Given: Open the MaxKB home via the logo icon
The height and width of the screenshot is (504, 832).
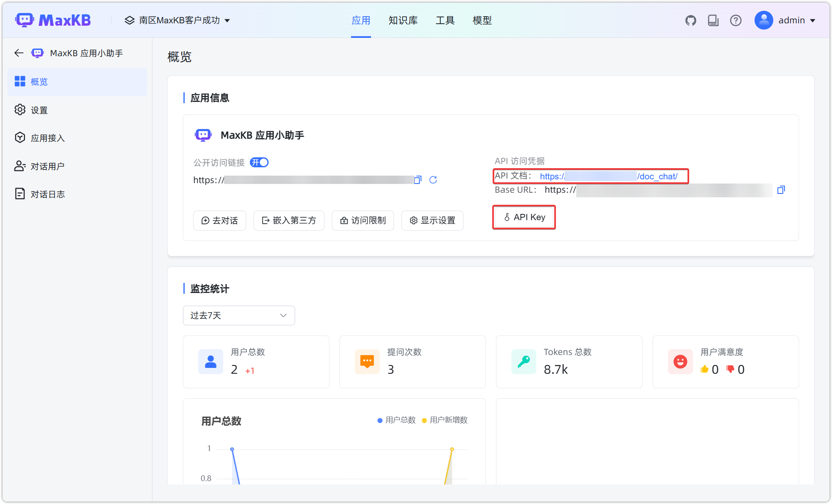Looking at the screenshot, I should (x=25, y=20).
